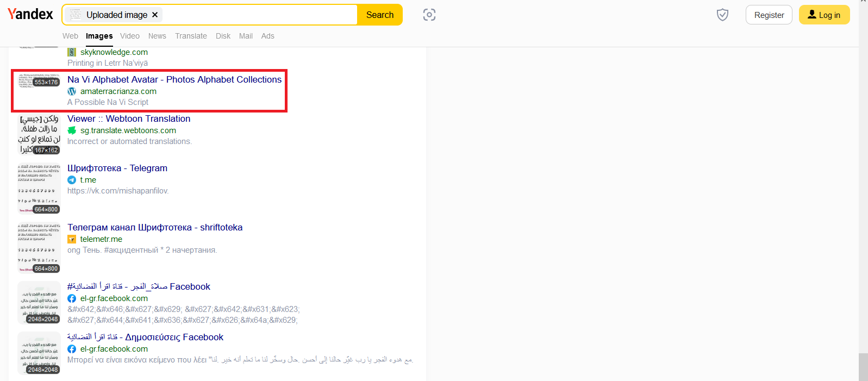Viewport: 868px width, 381px height.
Task: Open the Шрифтотека - Telegram result thumbnail
Action: click(39, 189)
